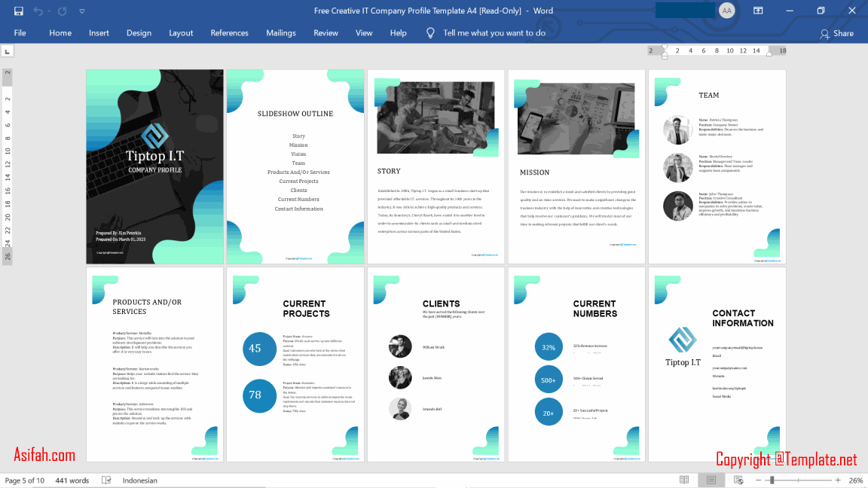
Task: Open the File menu
Action: tap(20, 33)
